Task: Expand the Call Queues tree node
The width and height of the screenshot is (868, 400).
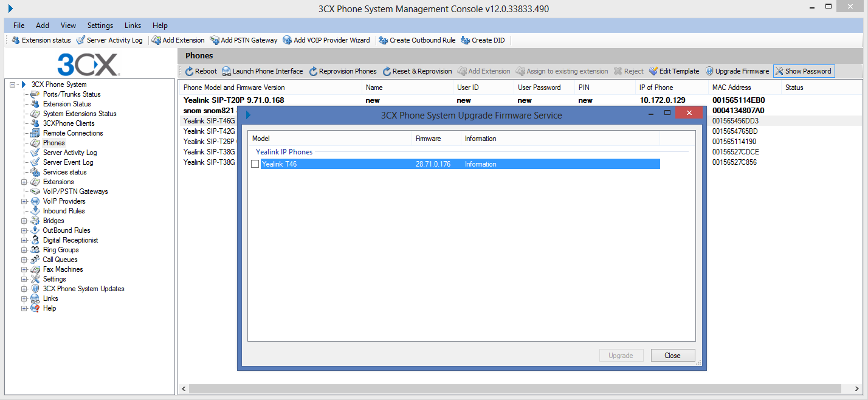Action: tap(24, 260)
